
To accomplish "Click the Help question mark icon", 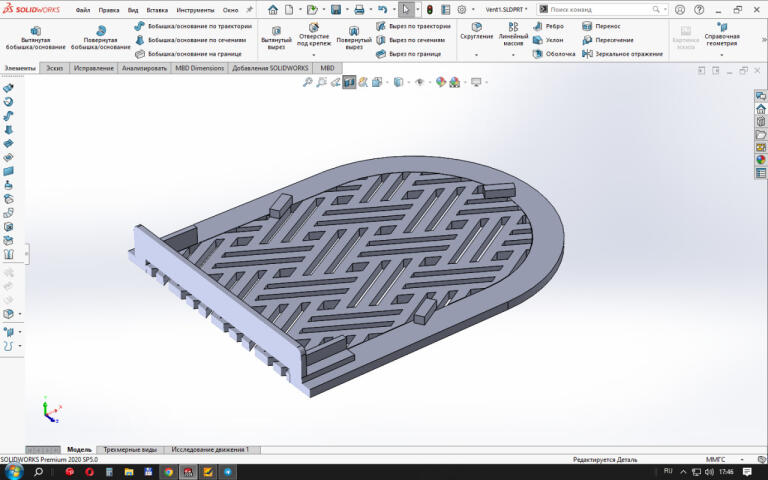I will (699, 9).
